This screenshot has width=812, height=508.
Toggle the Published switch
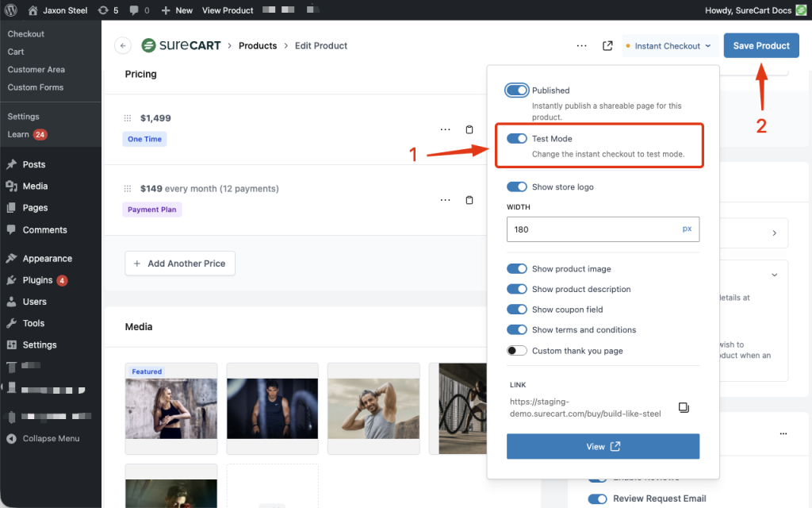tap(516, 90)
